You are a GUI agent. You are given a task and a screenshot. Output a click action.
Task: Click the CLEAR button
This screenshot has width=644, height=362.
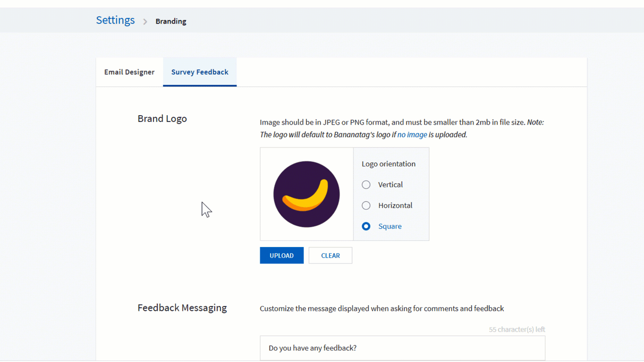click(330, 255)
